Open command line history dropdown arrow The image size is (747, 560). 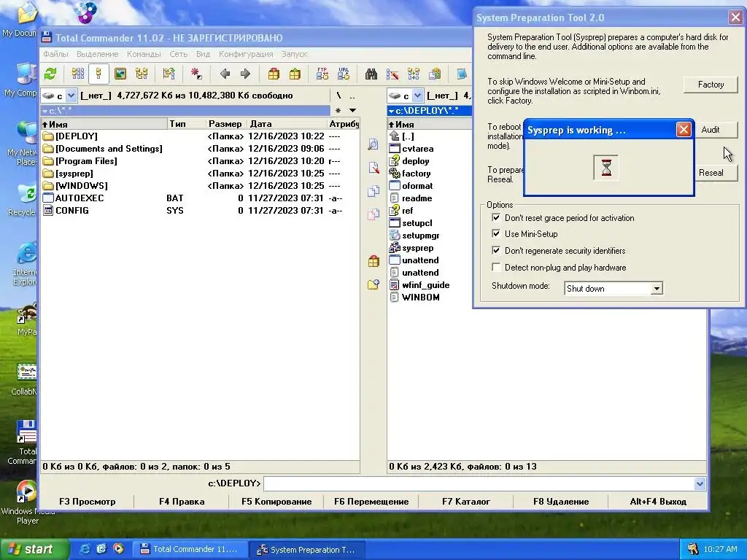700,484
